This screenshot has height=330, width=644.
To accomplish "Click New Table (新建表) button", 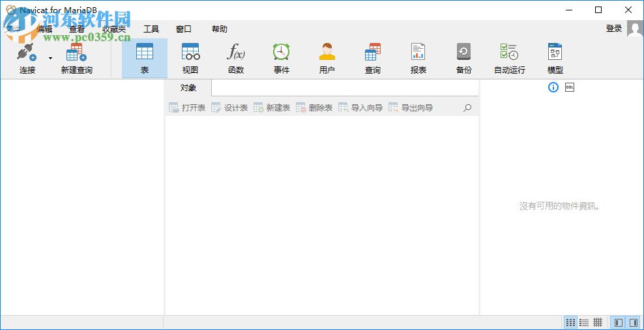I will 272,108.
